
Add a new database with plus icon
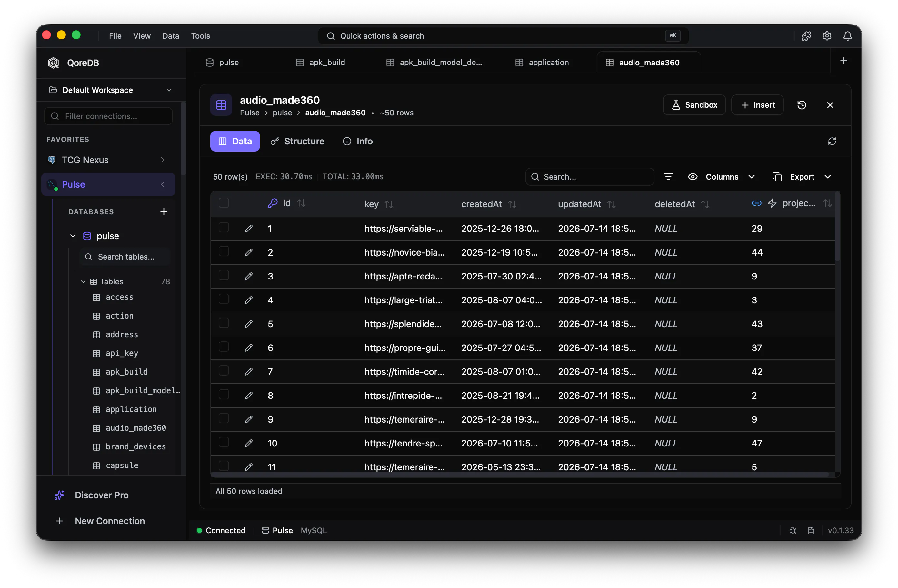coord(164,211)
